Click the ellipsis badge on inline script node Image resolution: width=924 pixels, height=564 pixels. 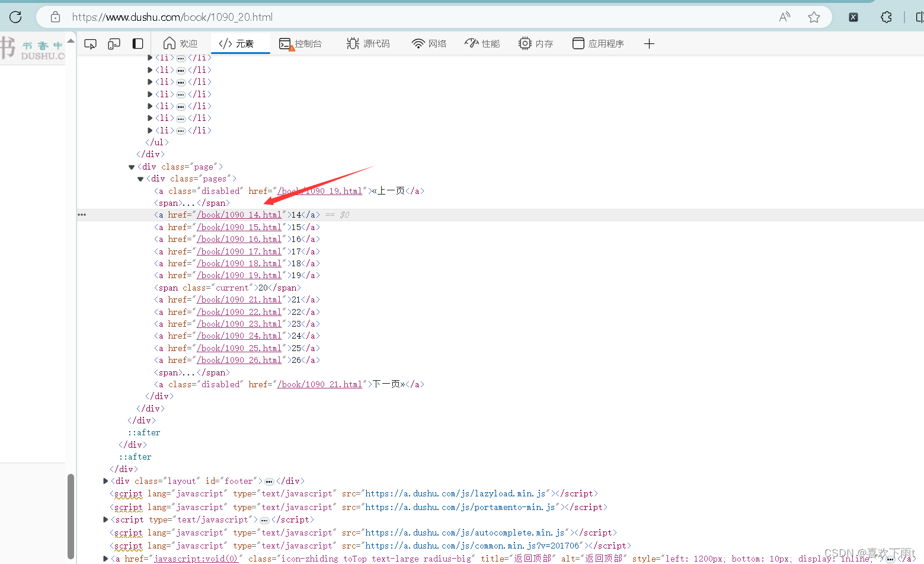point(264,520)
